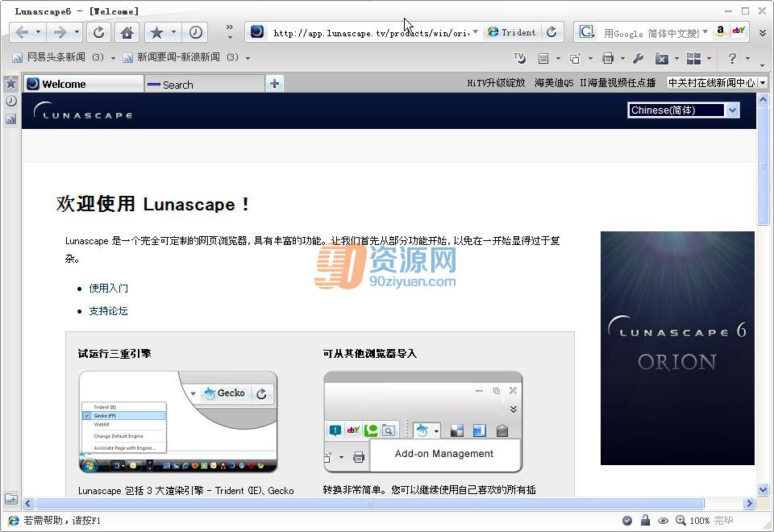Open History via the toolbar clock icon
This screenshot has height=532, width=774.
tap(195, 32)
